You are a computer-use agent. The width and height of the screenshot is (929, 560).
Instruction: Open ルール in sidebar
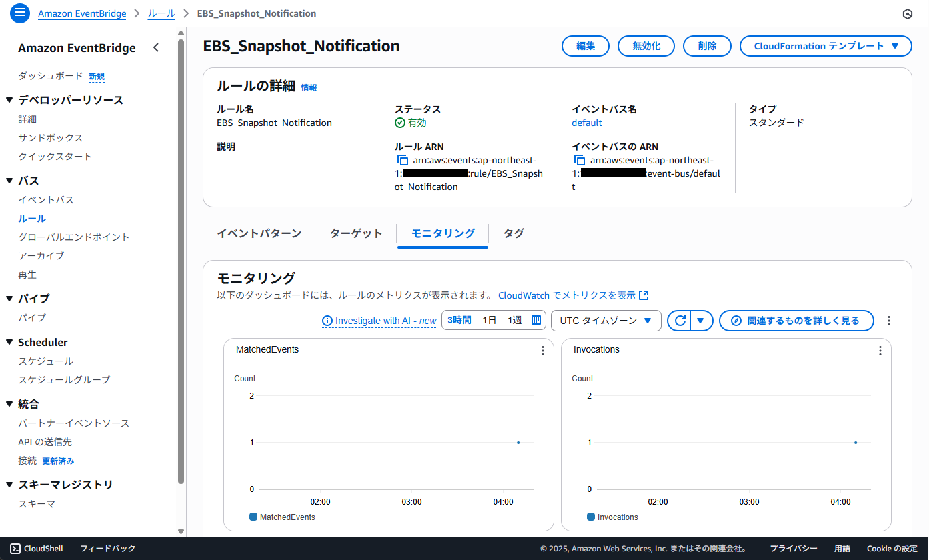[32, 219]
